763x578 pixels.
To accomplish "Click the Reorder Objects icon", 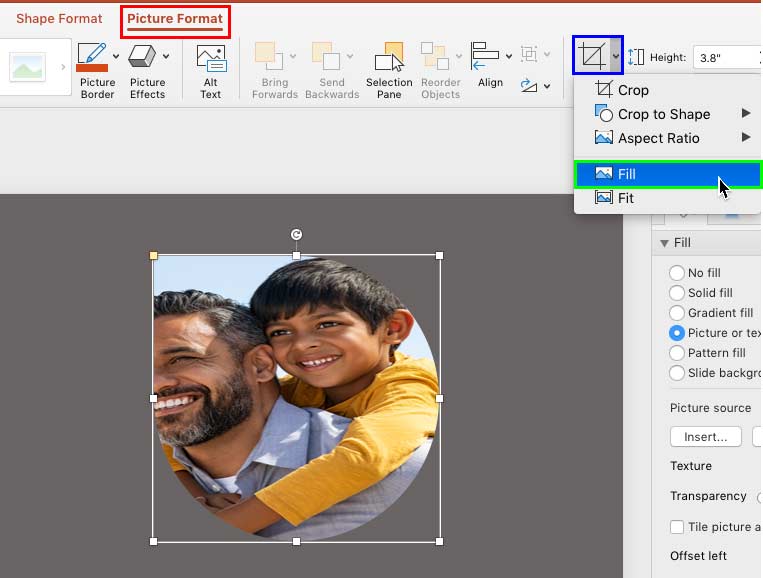I will click(435, 56).
